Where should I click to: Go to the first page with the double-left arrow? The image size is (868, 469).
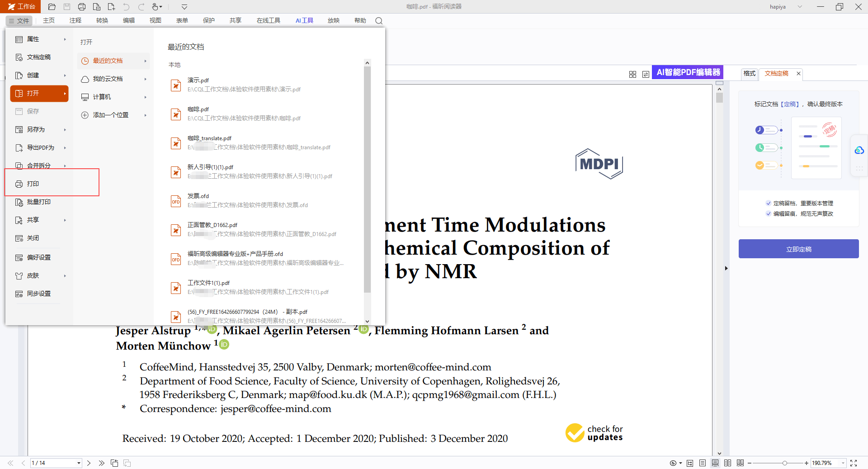click(x=10, y=463)
